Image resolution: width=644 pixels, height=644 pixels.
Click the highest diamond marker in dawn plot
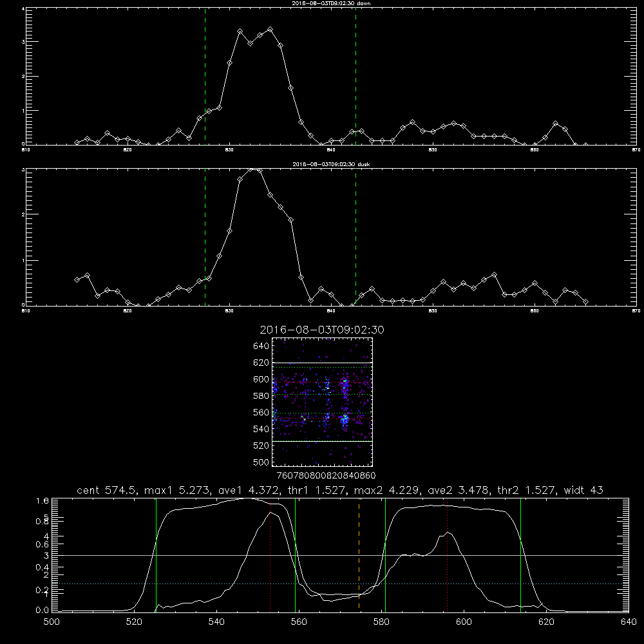(x=270, y=30)
